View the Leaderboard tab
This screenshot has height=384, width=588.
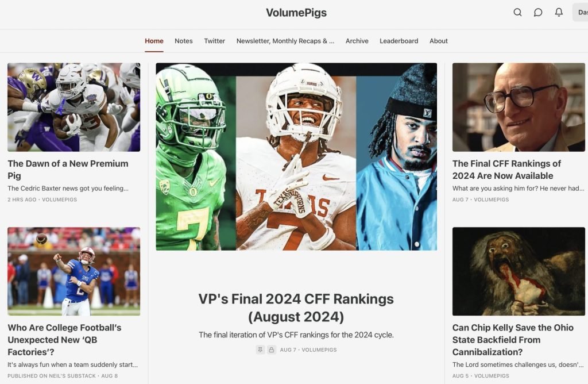pyautogui.click(x=399, y=41)
